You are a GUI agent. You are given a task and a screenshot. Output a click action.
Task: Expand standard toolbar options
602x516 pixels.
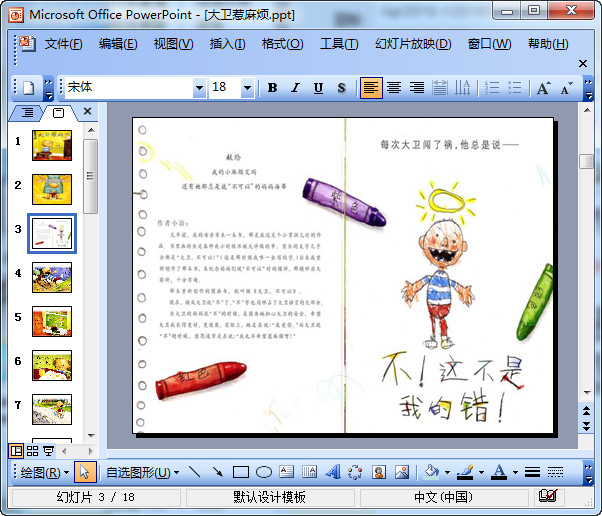coord(48,88)
